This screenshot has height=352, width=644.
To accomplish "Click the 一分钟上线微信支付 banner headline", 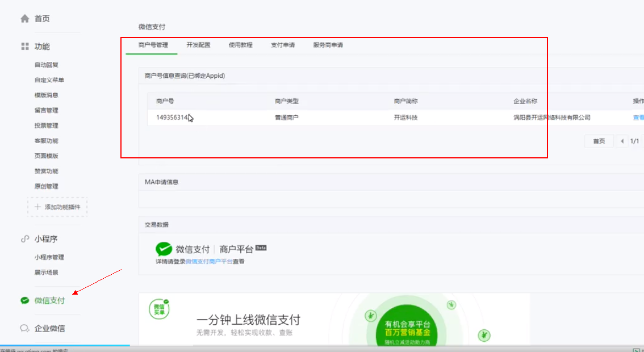I will 249,320.
